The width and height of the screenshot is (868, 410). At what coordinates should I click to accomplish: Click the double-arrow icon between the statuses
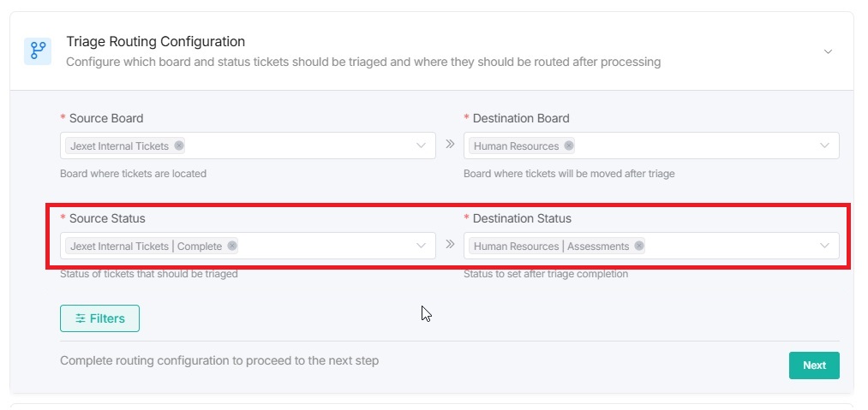pyautogui.click(x=450, y=245)
